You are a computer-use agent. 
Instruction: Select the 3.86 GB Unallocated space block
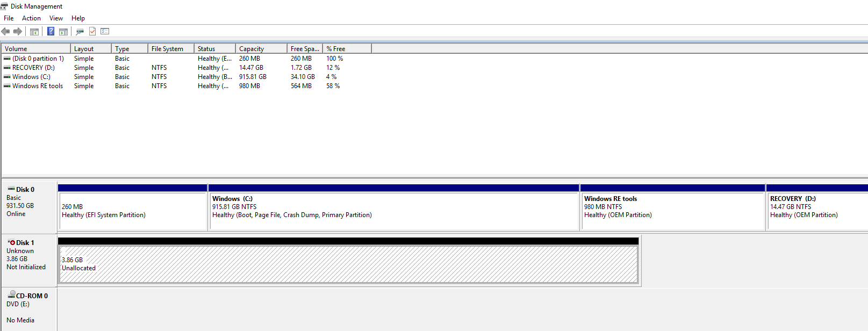(348, 261)
